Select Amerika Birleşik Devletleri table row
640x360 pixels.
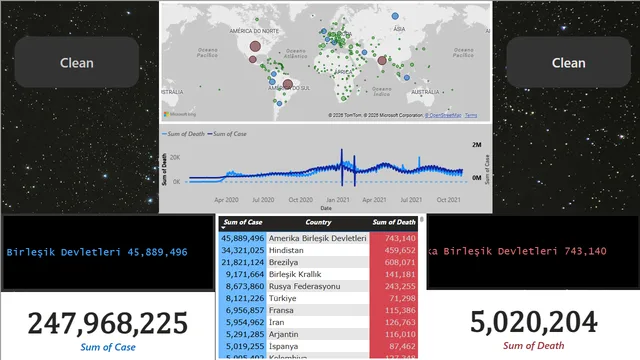(318, 238)
